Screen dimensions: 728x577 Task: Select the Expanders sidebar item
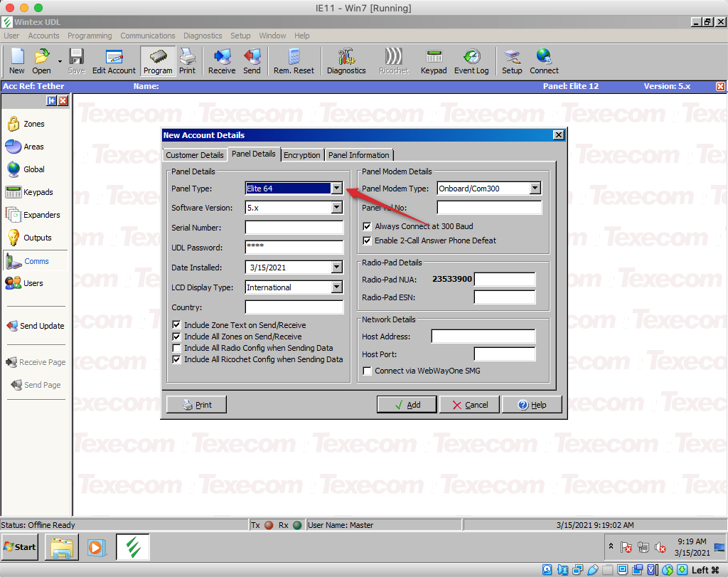39,214
